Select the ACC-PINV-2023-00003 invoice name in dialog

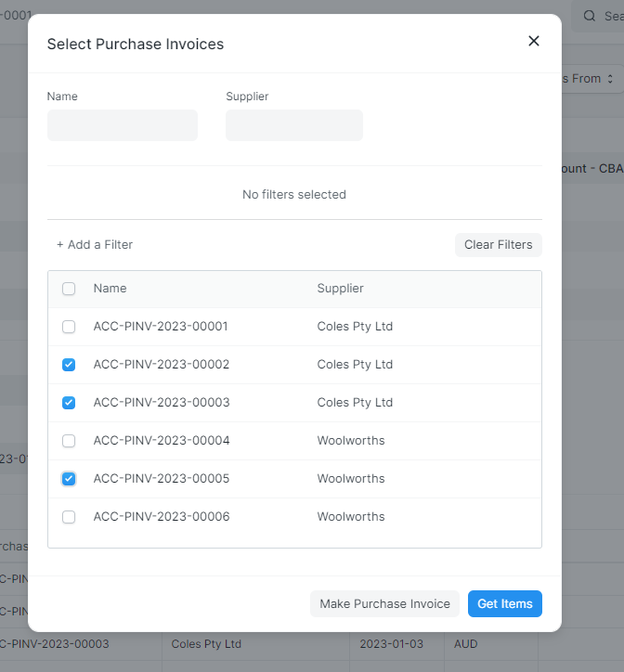162,403
